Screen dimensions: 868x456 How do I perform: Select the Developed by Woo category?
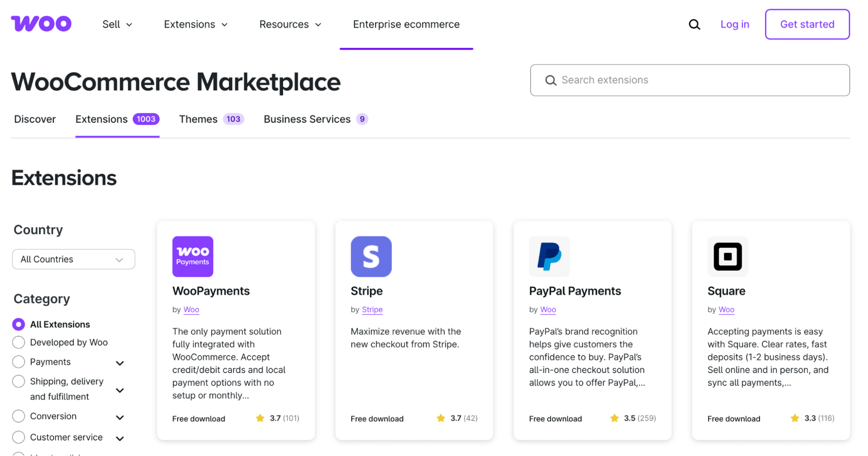(18, 342)
